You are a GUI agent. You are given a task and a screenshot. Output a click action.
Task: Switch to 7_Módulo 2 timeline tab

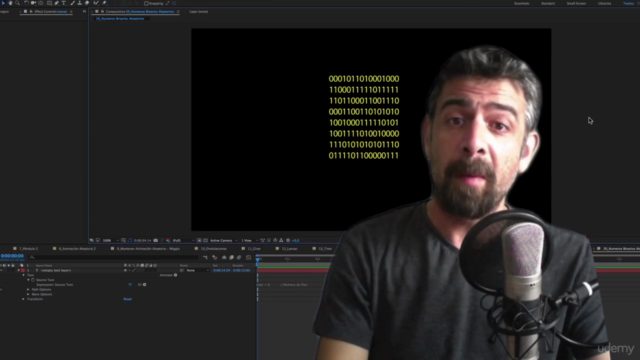[28, 249]
